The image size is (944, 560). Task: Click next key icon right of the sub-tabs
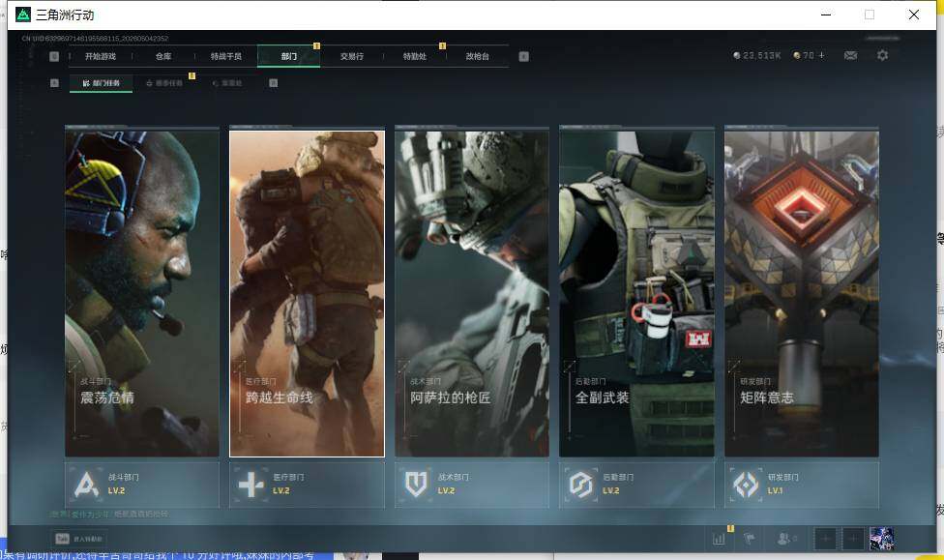274,83
